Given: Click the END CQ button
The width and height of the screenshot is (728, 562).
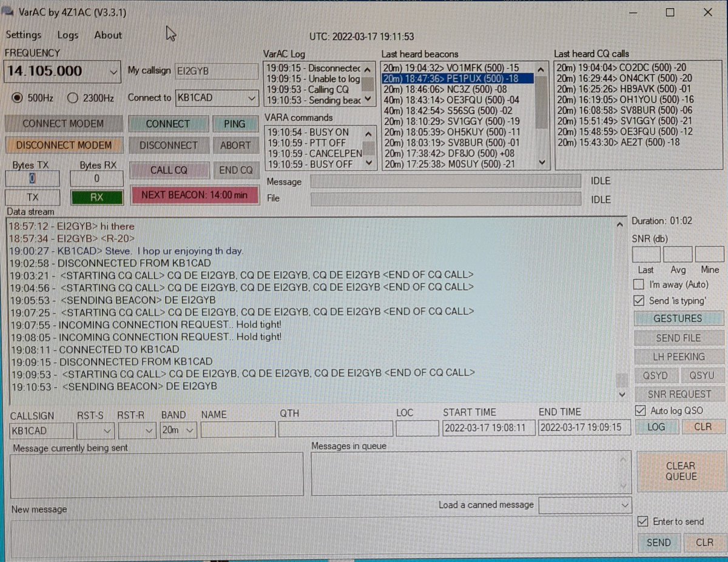Looking at the screenshot, I should click(x=236, y=170).
